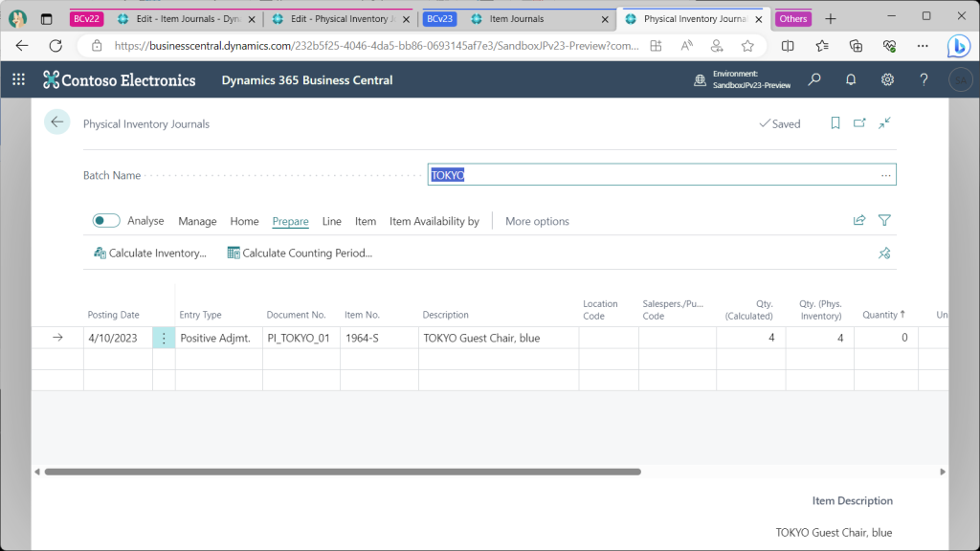Toggle the Analyse mode switch
Image resolution: width=980 pixels, height=551 pixels.
[106, 221]
